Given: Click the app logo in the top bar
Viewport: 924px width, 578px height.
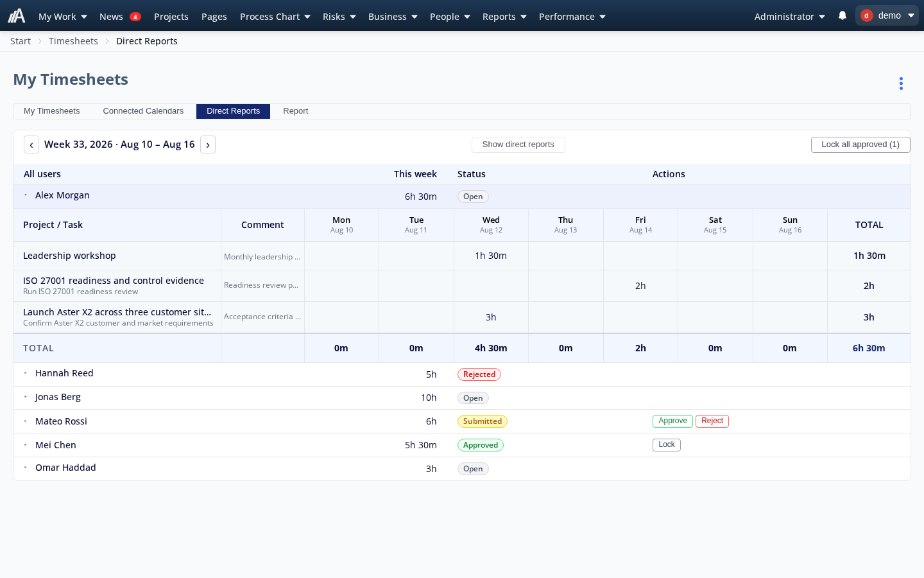Looking at the screenshot, I should pyautogui.click(x=17, y=15).
